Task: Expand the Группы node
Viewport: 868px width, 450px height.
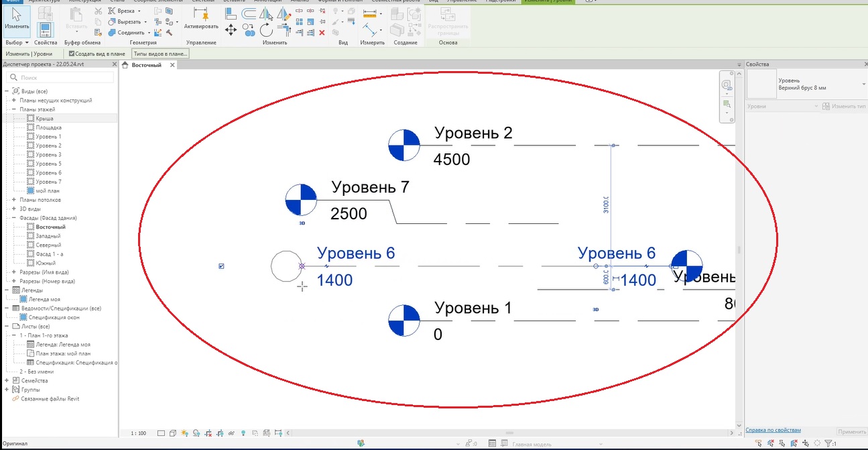Action: (7, 390)
